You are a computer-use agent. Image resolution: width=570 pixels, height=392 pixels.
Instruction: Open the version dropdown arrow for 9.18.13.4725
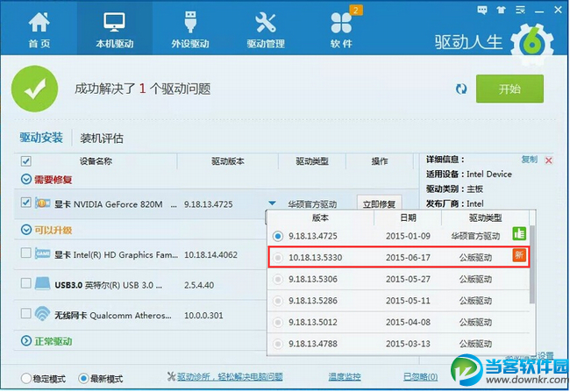[x=272, y=203]
